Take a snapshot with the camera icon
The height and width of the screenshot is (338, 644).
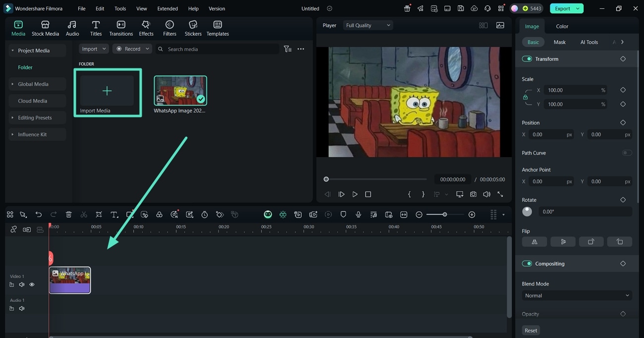tap(473, 194)
